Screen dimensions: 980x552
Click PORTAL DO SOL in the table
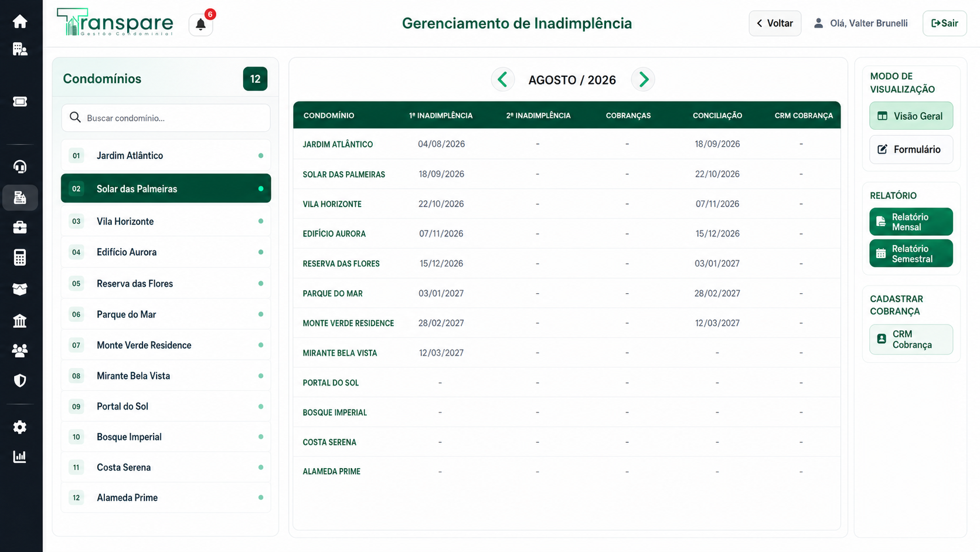click(331, 382)
